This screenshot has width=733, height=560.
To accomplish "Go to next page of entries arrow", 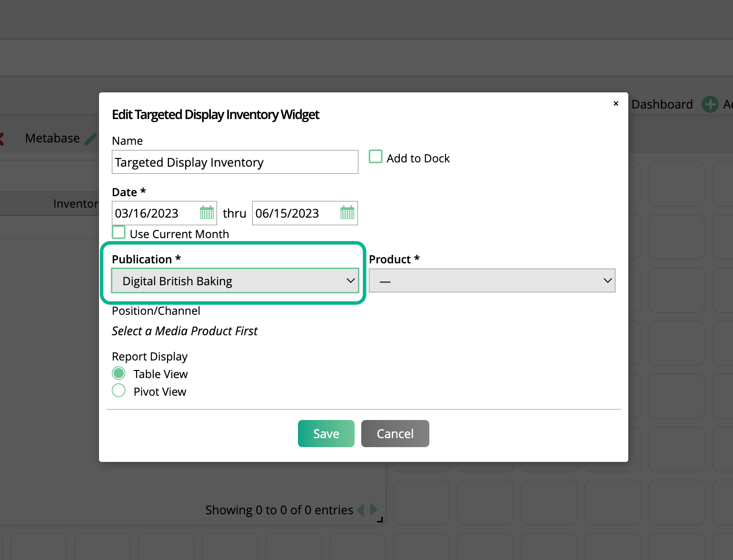I will point(373,510).
